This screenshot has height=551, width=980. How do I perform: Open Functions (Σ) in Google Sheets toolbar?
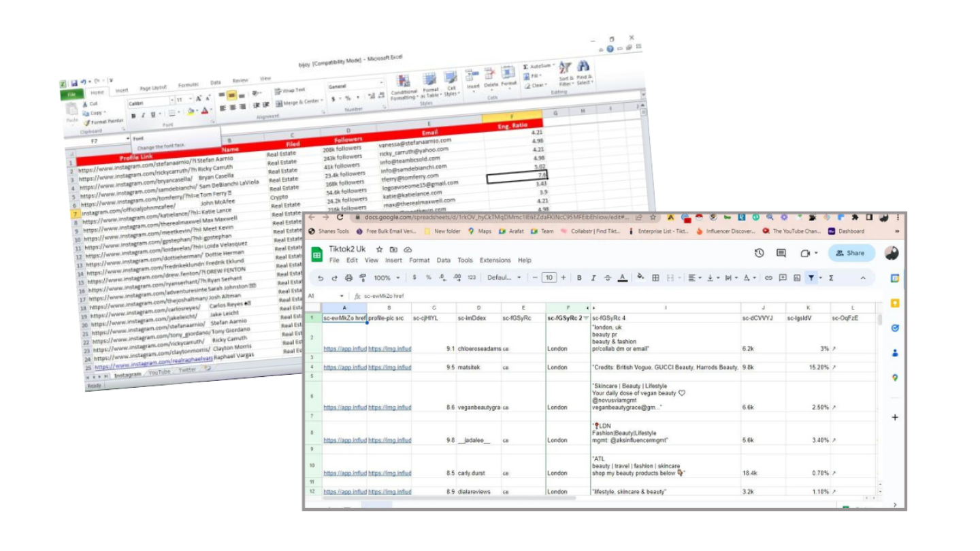pos(831,278)
